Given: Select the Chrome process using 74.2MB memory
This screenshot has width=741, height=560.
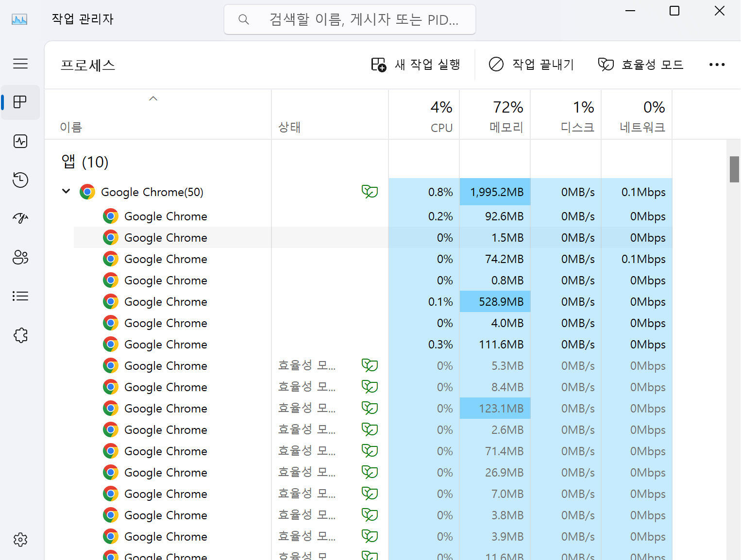Looking at the screenshot, I should [373, 259].
